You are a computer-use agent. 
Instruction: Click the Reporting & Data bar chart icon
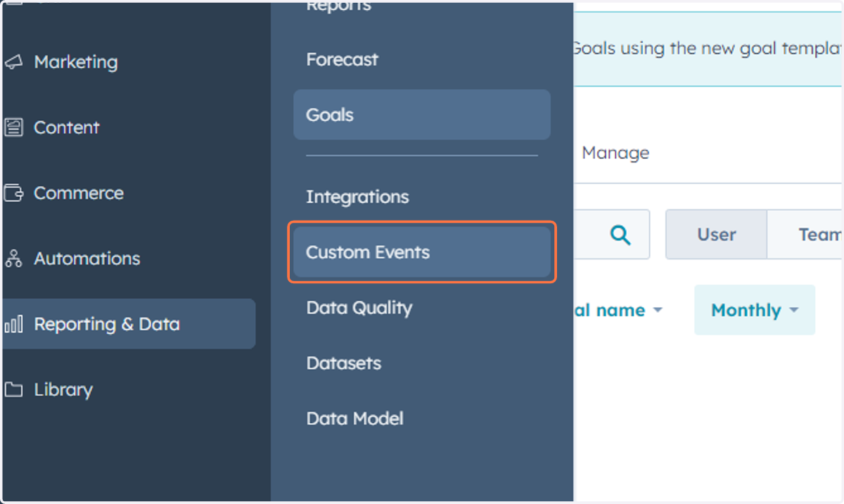pos(13,324)
